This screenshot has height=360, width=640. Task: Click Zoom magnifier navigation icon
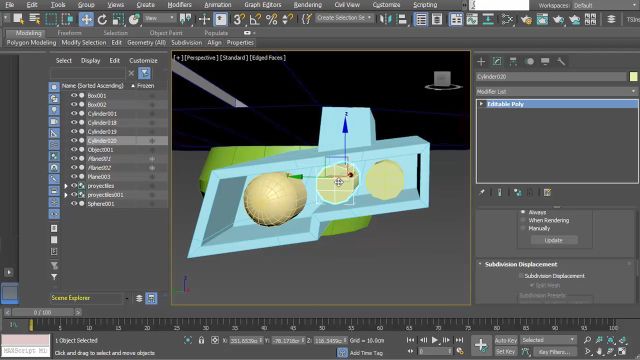tap(587, 340)
